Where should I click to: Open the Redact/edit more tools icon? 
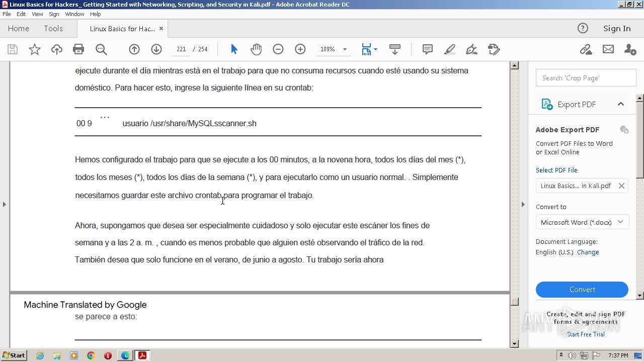(x=494, y=49)
